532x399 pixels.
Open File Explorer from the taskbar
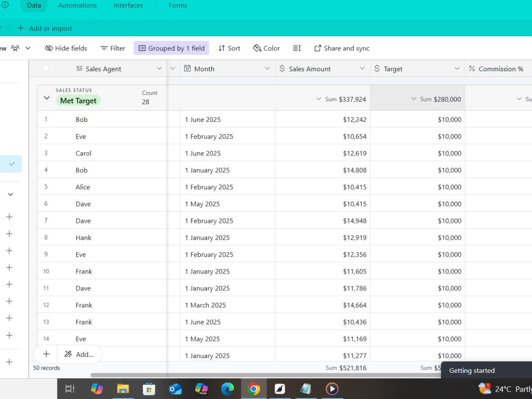(x=123, y=389)
